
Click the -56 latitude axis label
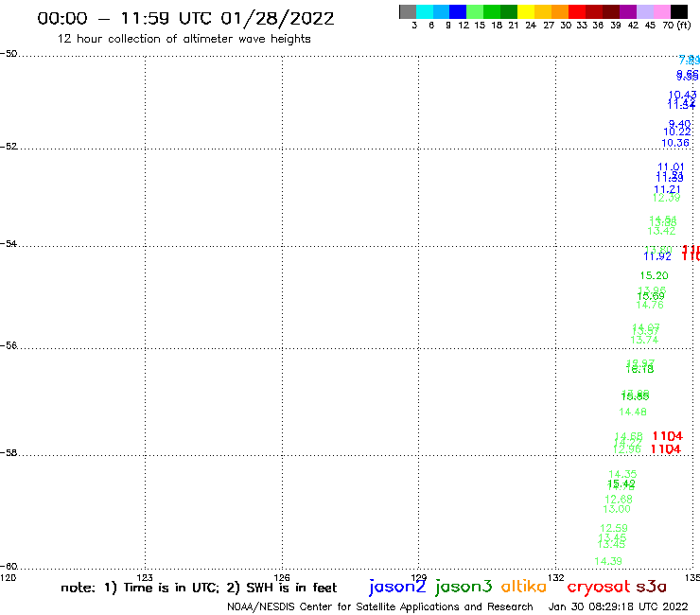click(x=9, y=345)
